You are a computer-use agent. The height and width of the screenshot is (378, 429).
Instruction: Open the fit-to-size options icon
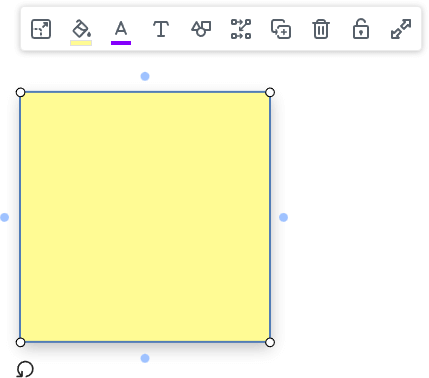[41, 29]
